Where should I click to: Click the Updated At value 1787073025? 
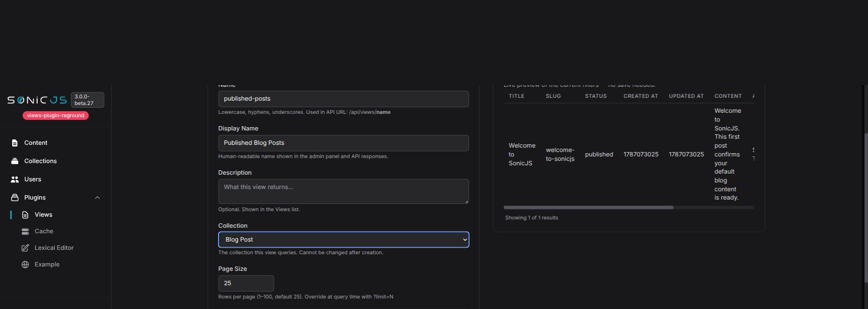(686, 154)
